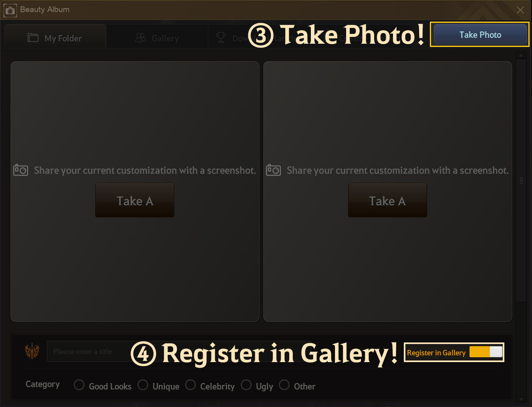Click Take A button in left panel
Image resolution: width=532 pixels, height=407 pixels.
point(135,200)
